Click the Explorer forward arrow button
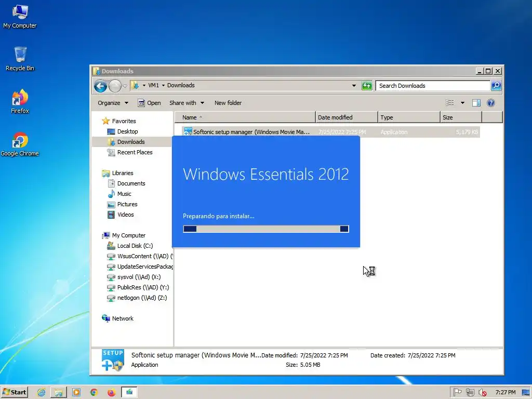The image size is (532, 399). 115,86
